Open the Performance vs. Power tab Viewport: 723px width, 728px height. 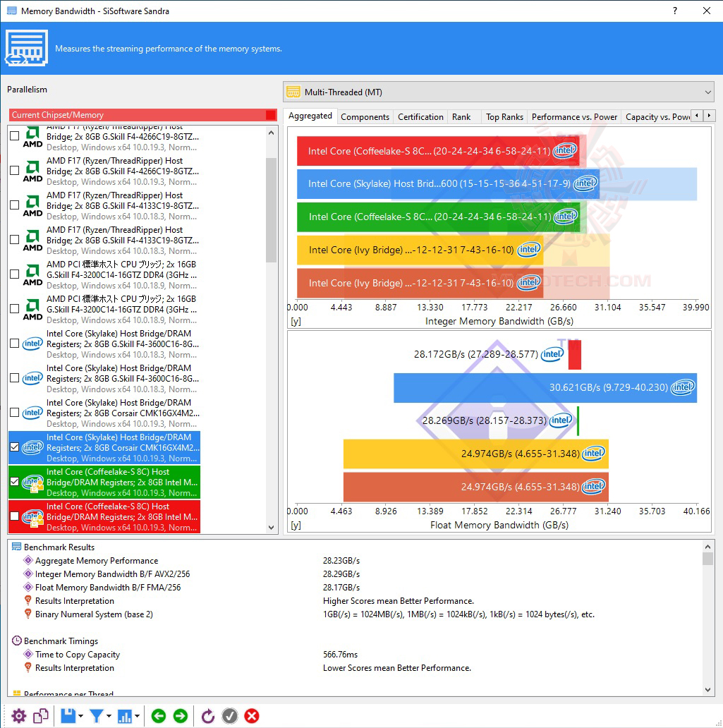pyautogui.click(x=574, y=117)
